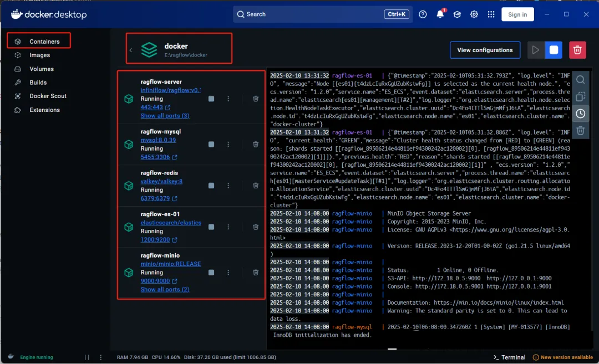
Task: Open the Terminal in status bar
Action: click(x=509, y=357)
